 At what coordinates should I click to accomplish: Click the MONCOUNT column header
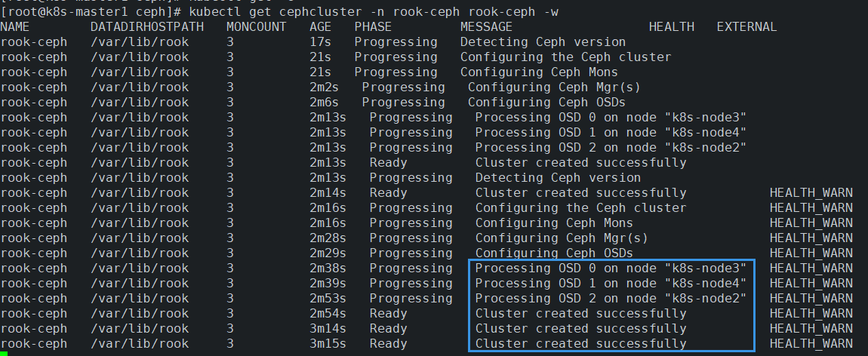(257, 26)
